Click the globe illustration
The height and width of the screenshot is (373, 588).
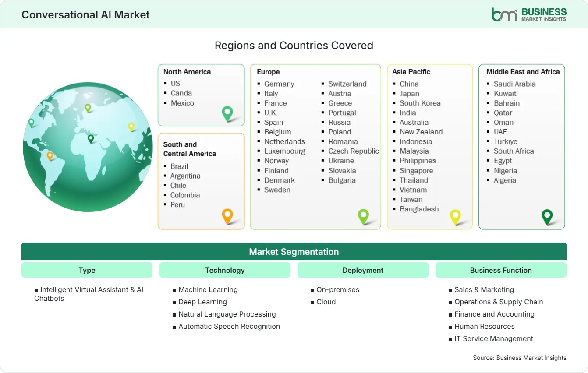(88, 147)
